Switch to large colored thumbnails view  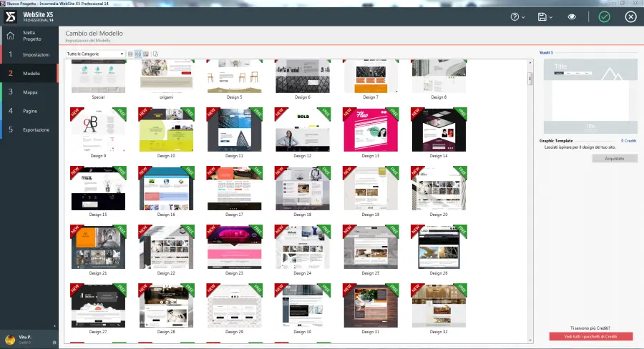[146, 54]
